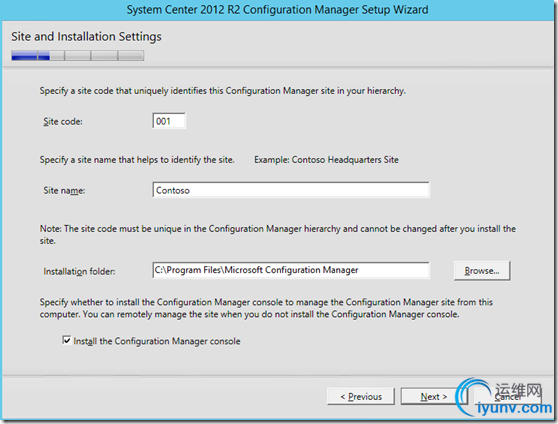
Task: Click the Site name text field
Action: click(x=291, y=190)
